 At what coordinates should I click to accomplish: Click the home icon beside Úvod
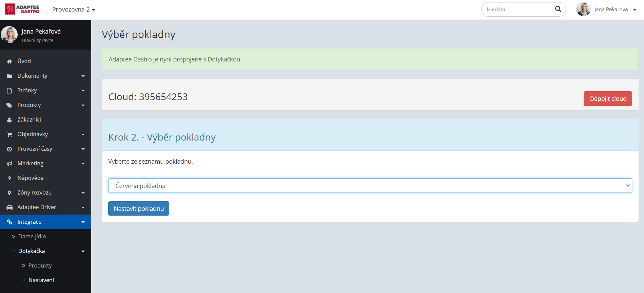(9, 61)
